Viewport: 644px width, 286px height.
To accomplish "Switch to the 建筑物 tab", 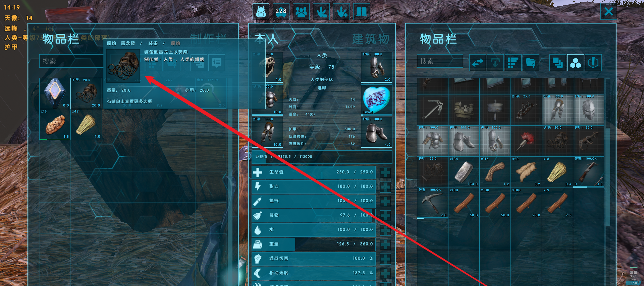I will click(x=371, y=39).
